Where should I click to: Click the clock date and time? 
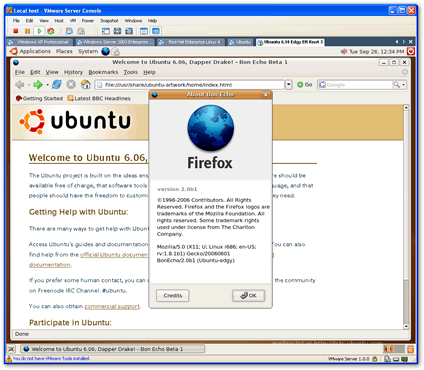(x=377, y=51)
